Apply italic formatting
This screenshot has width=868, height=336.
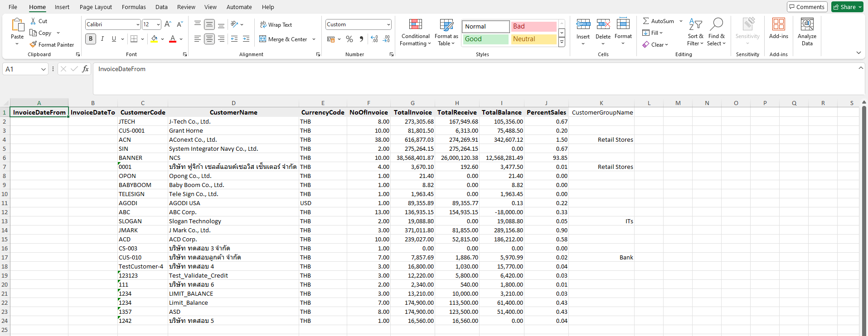point(102,39)
